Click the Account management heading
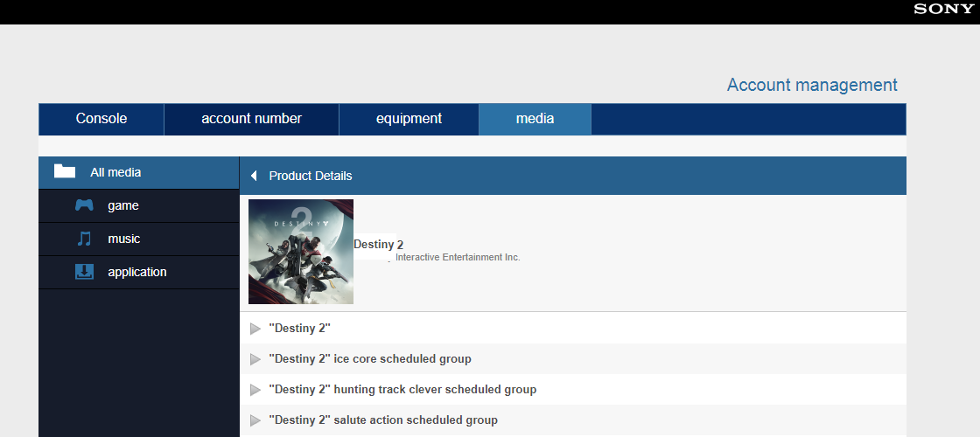The width and height of the screenshot is (980, 437). (x=812, y=85)
